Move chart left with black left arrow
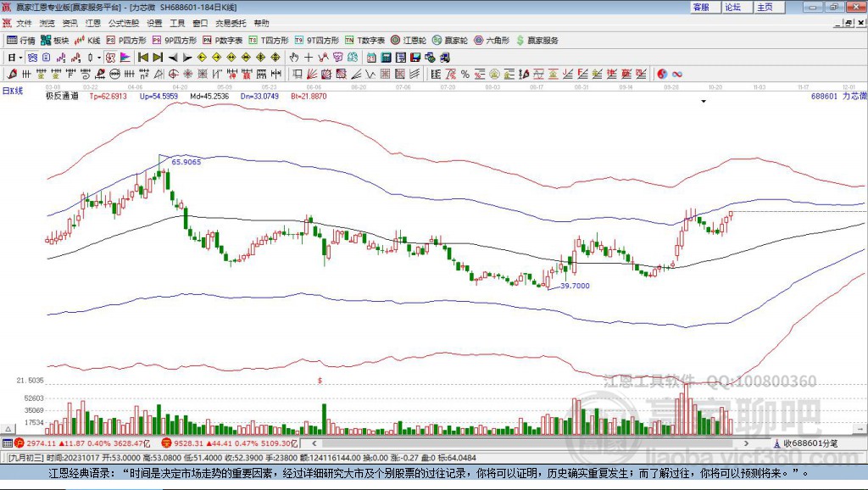 coord(173,58)
